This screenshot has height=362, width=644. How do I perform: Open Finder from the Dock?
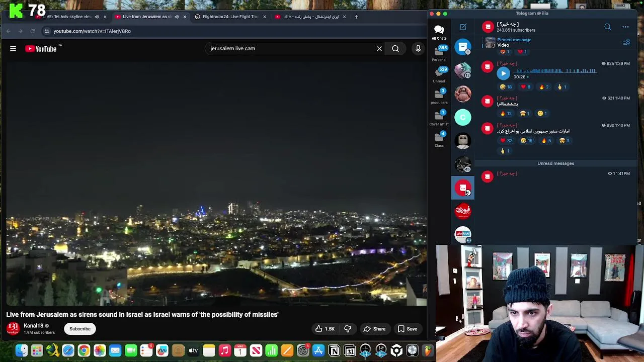(21, 350)
